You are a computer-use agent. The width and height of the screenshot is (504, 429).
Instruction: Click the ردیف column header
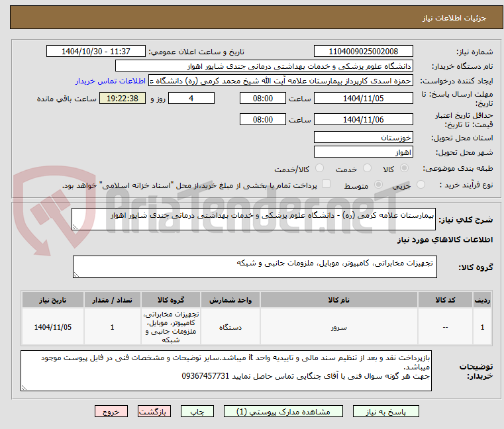pyautogui.click(x=482, y=300)
